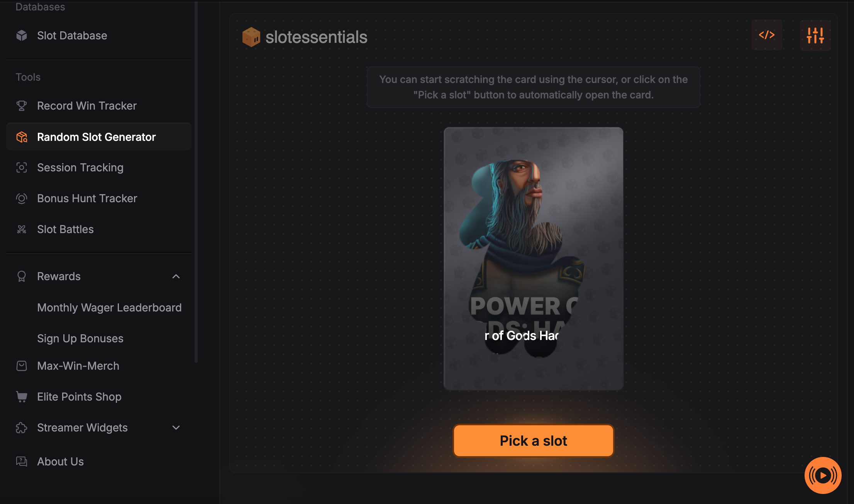This screenshot has height=504, width=854.
Task: Expand the Streamer Widgets menu item
Action: 99,428
